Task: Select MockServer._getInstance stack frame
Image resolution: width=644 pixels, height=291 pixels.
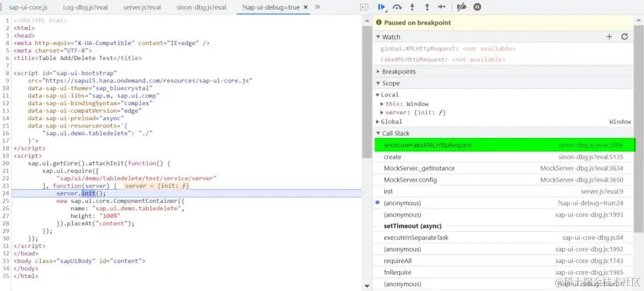Action: click(504, 169)
